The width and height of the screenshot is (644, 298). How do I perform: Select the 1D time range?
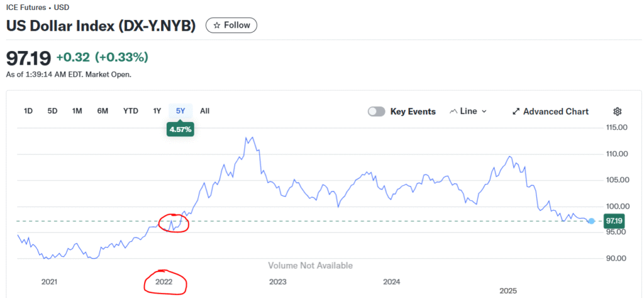pyautogui.click(x=28, y=111)
